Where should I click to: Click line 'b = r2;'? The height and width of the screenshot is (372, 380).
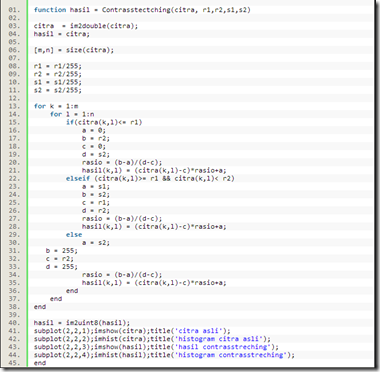point(96,138)
